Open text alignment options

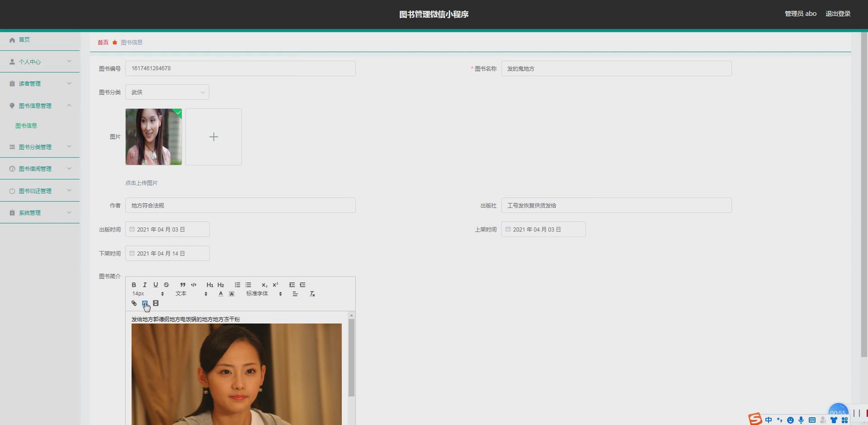tap(295, 294)
